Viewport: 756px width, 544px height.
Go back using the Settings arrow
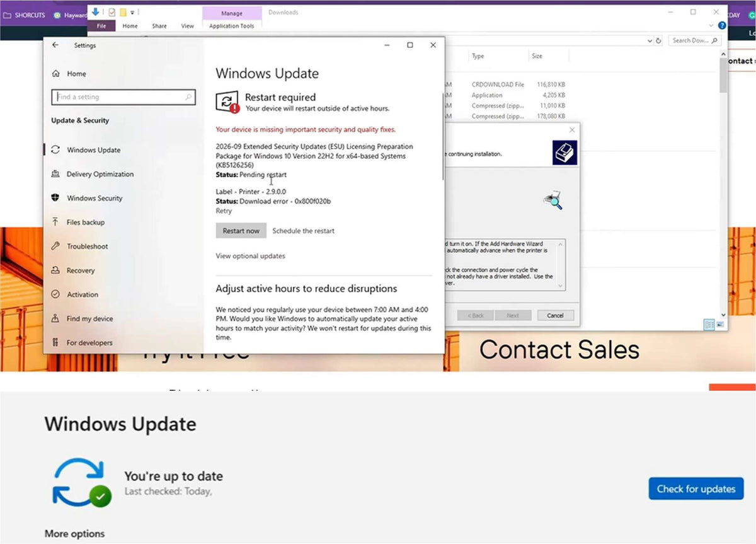(55, 45)
